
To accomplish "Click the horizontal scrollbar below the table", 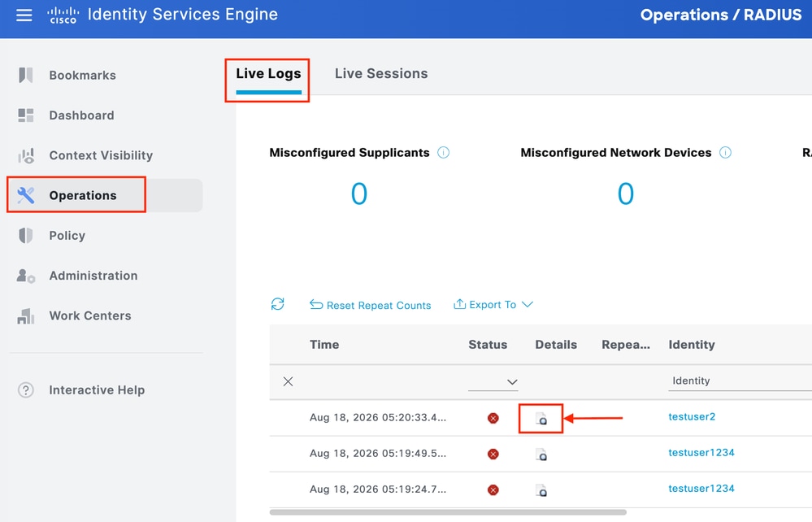I will click(x=448, y=512).
